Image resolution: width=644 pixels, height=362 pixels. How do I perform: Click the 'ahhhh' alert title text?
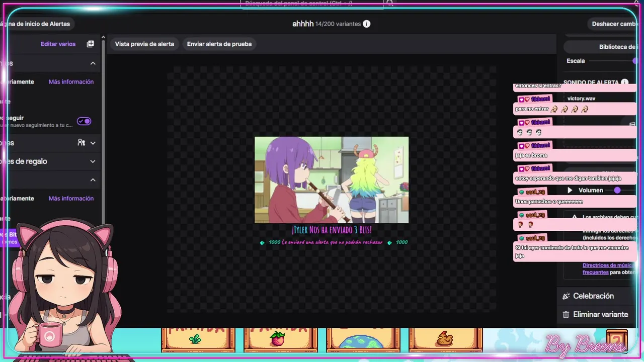303,24
